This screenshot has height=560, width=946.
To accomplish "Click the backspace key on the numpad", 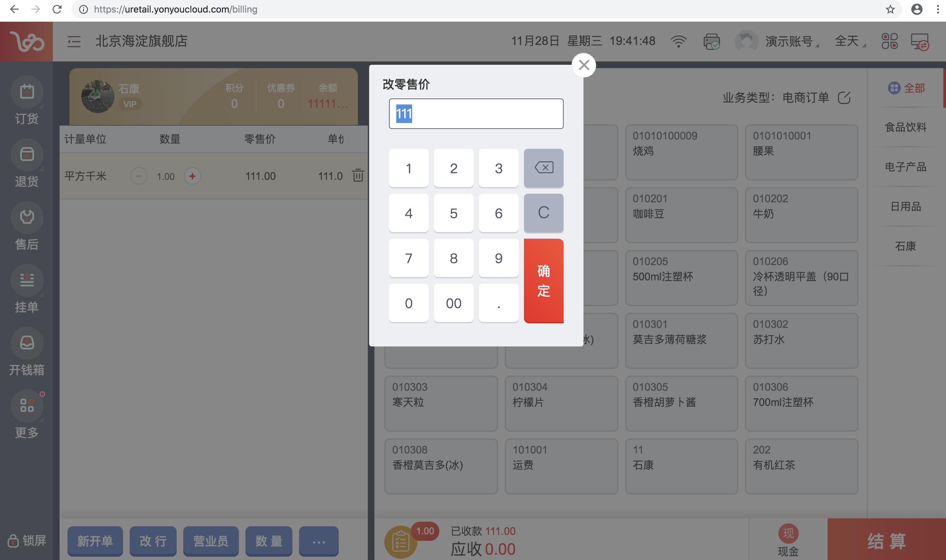I will (543, 168).
